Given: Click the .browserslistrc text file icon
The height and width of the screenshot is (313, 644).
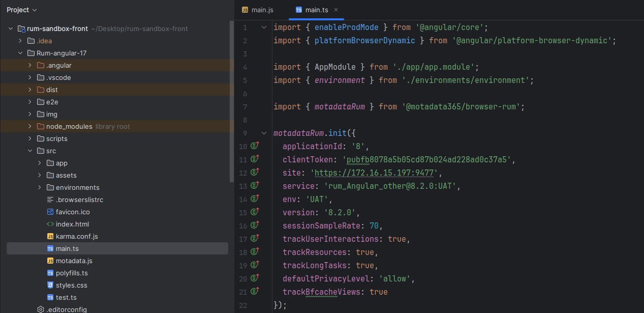Looking at the screenshot, I should point(50,200).
